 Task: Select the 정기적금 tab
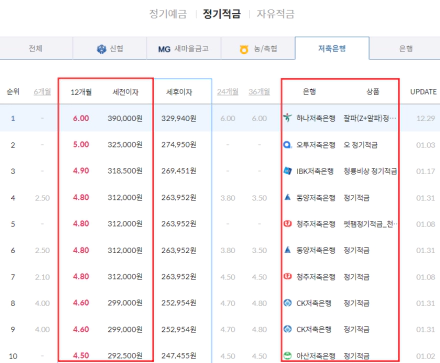point(222,14)
